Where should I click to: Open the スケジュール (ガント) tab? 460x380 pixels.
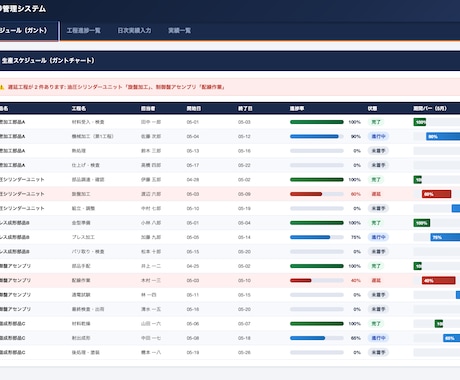(29, 31)
